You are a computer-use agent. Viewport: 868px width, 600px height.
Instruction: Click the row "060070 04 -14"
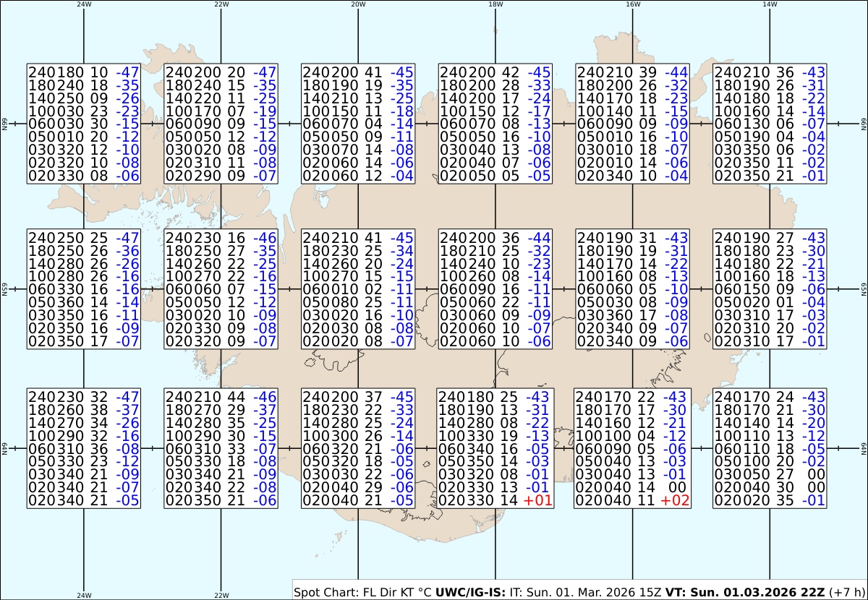358,124
